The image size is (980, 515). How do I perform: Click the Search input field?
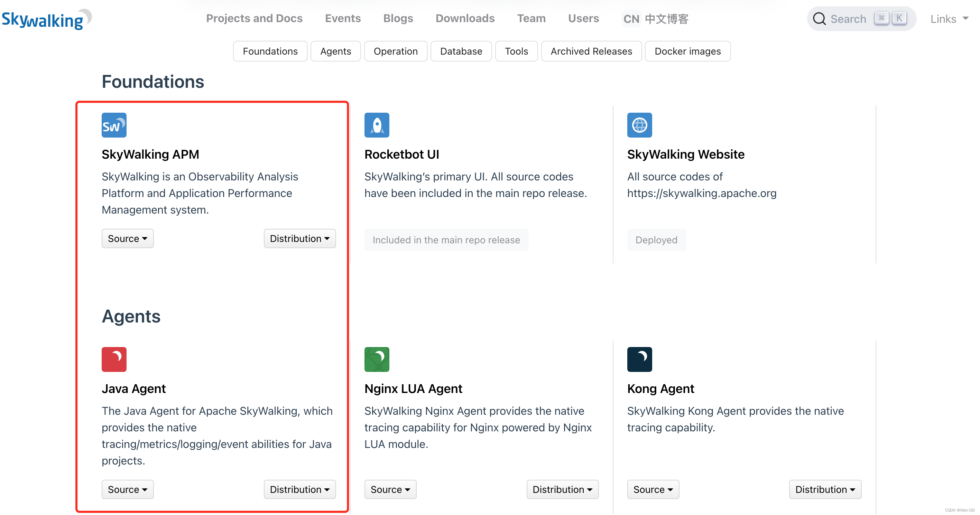point(861,19)
